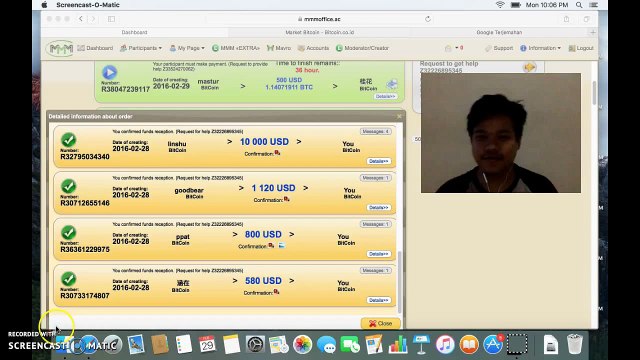Image resolution: width=640 pixels, height=360 pixels.
Task: Open the Accounts menu item
Action: [x=313, y=48]
